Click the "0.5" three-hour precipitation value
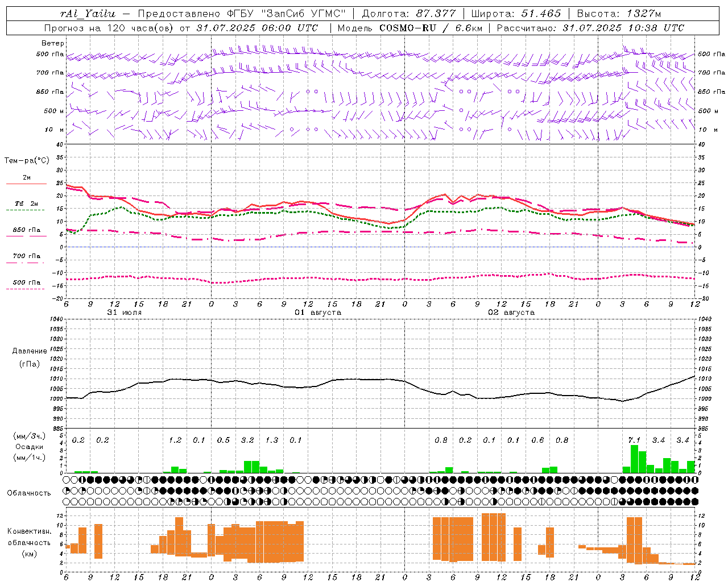This screenshot has width=728, height=582. point(224,440)
